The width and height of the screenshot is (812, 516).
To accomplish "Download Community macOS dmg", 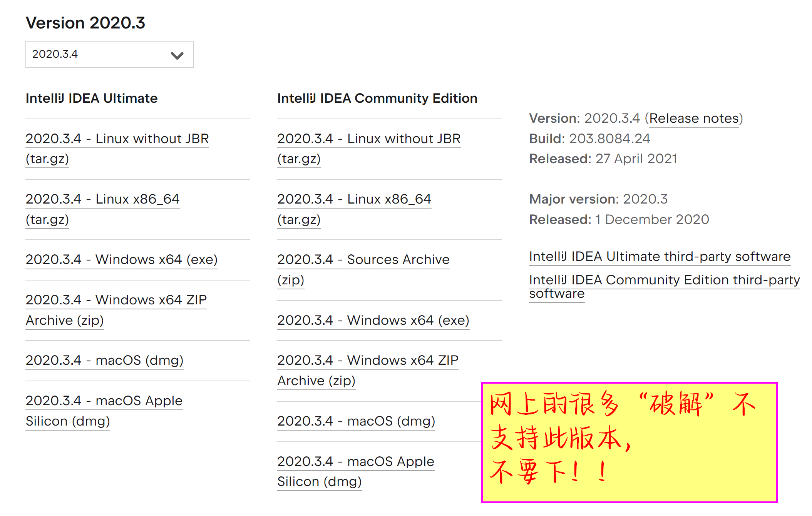I will pos(356,421).
